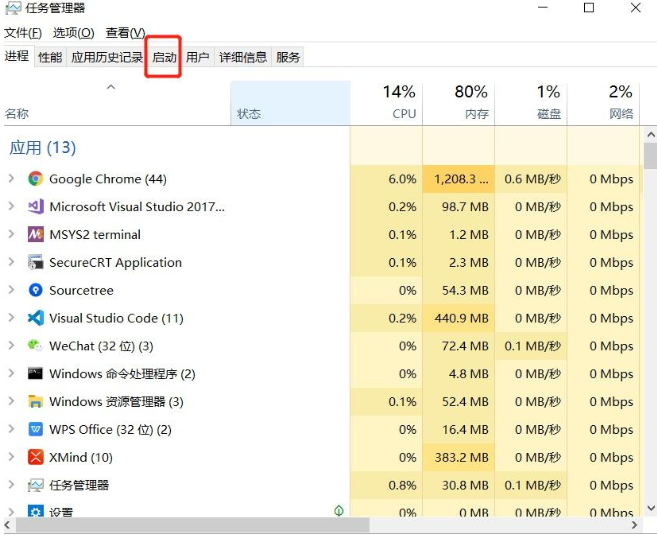The height and width of the screenshot is (540, 657).
Task: Expand the SecureCRT Application entry
Action: (x=11, y=262)
